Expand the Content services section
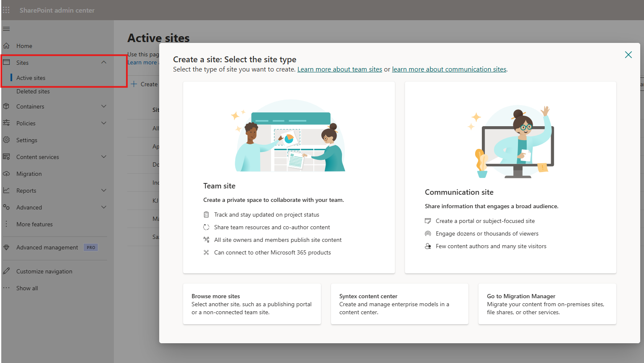The image size is (644, 363). coord(104,156)
